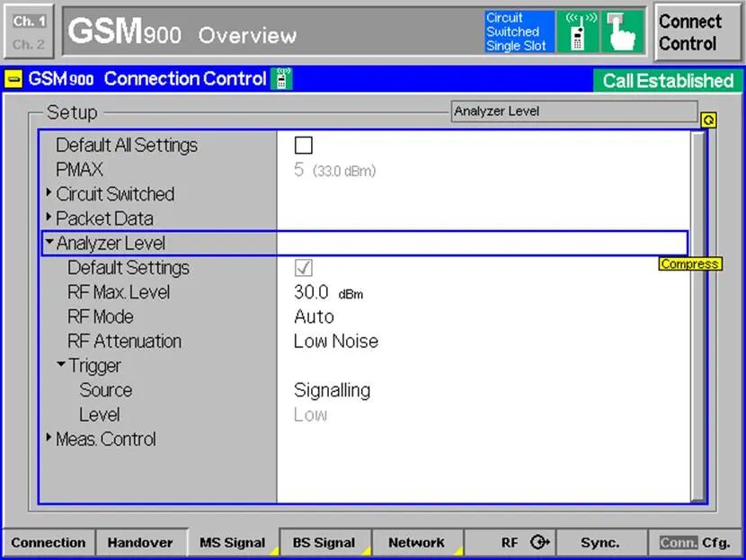This screenshot has height=560, width=746.
Task: Click the RF connector icon in bottom bar
Action: 540,541
